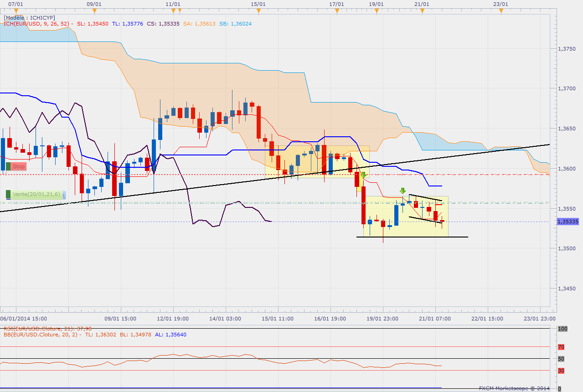Click the 1,3750 price axis label
The height and width of the screenshot is (392, 583).
click(567, 48)
